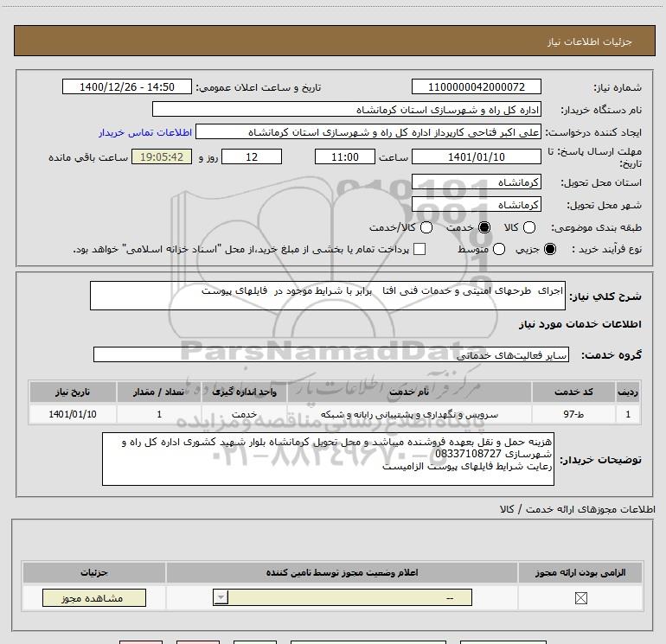Click the اطلاعات مجوزهای ارائه خدمت / کالا heading
The image size is (666, 644).
pos(578,509)
